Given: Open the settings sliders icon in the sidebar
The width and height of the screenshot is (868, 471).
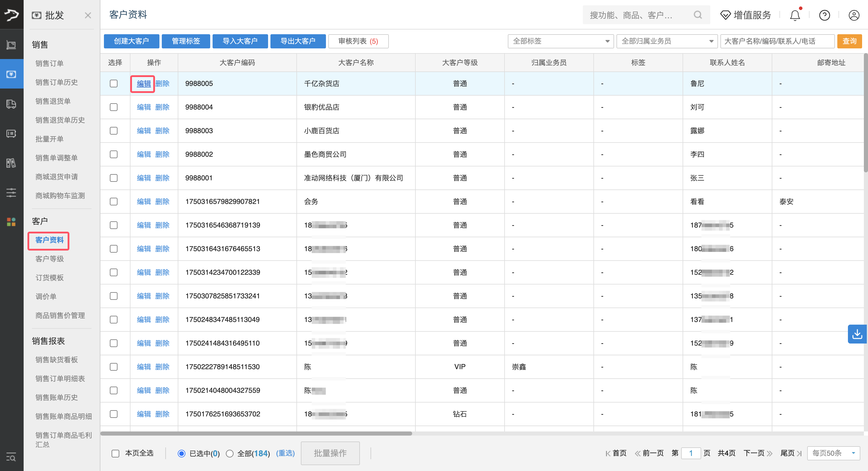Looking at the screenshot, I should click(x=11, y=192).
